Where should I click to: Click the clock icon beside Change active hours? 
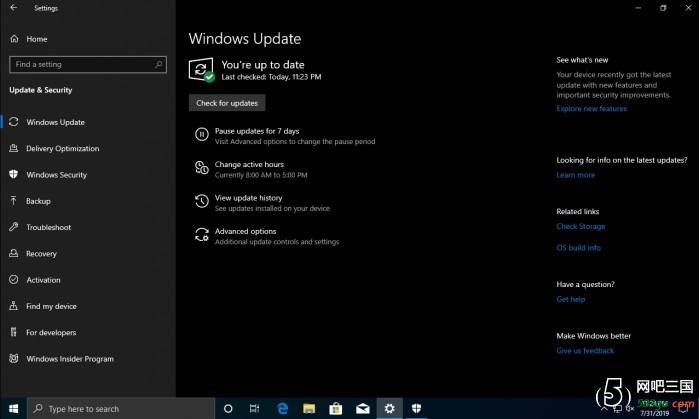click(202, 168)
